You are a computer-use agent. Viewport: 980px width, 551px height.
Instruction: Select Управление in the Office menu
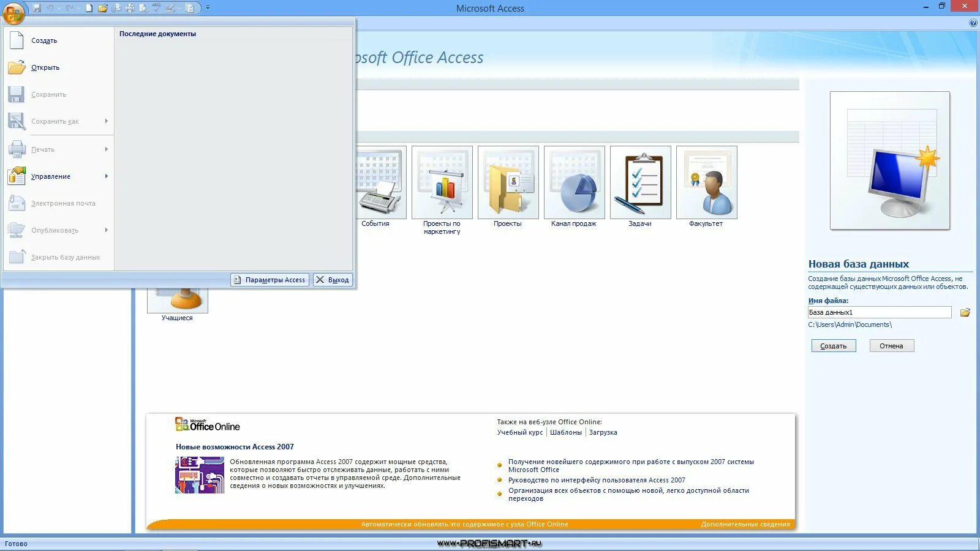(59, 176)
